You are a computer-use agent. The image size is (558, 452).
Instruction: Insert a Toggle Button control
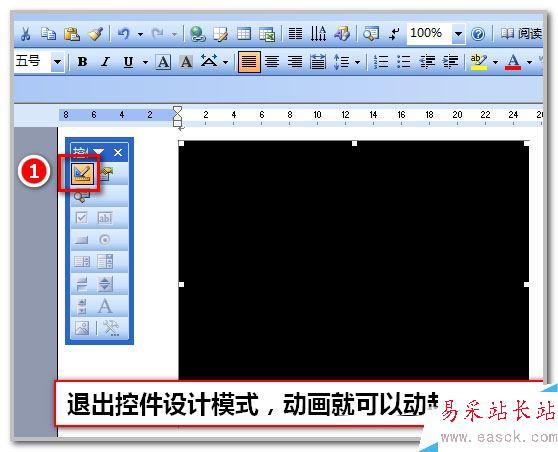pos(81,284)
